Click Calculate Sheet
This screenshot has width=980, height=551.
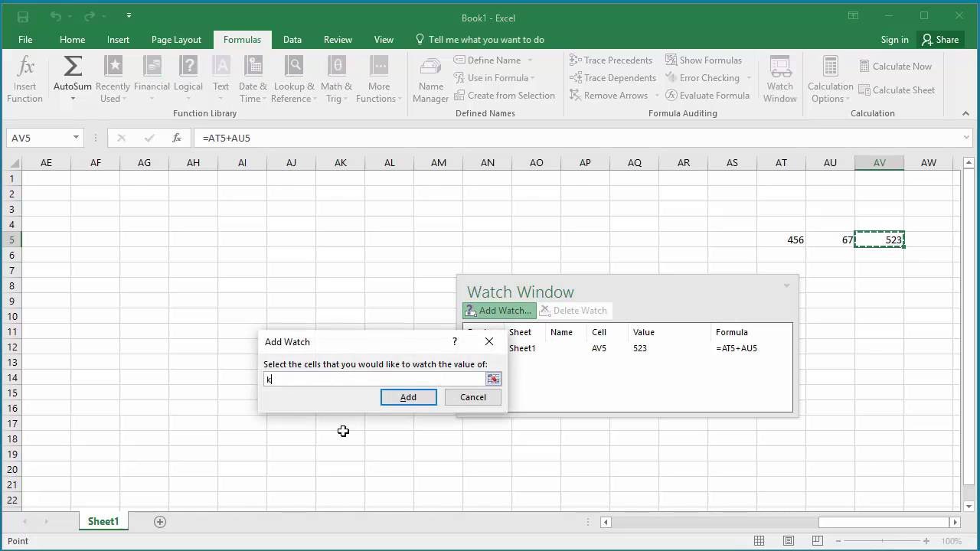[897, 90]
